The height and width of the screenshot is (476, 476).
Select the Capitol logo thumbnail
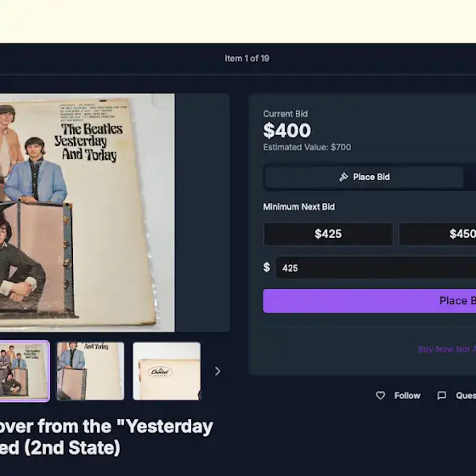167,371
